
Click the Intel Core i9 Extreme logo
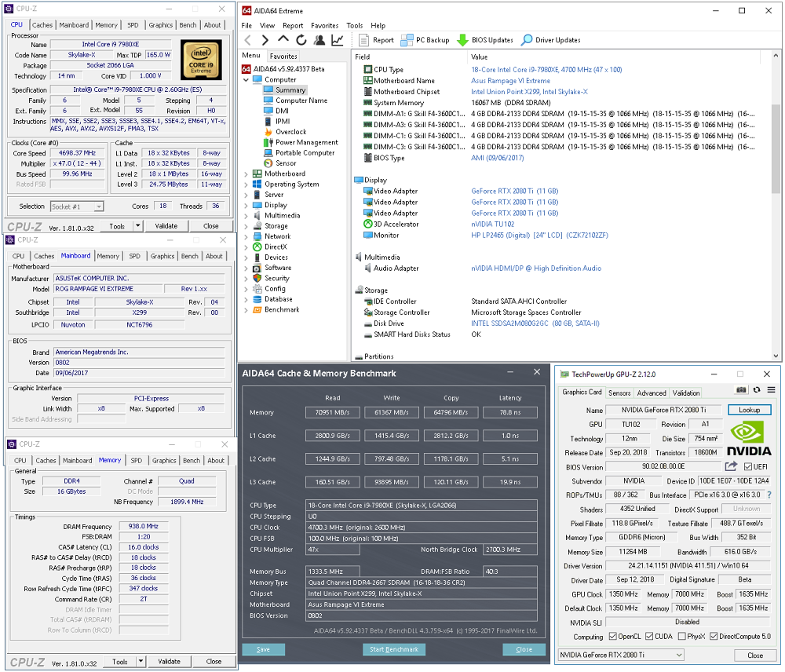201,60
